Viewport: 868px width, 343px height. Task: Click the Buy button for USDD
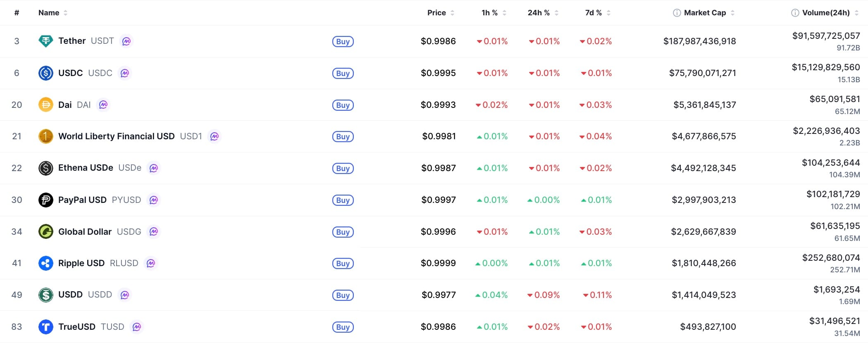pos(343,295)
